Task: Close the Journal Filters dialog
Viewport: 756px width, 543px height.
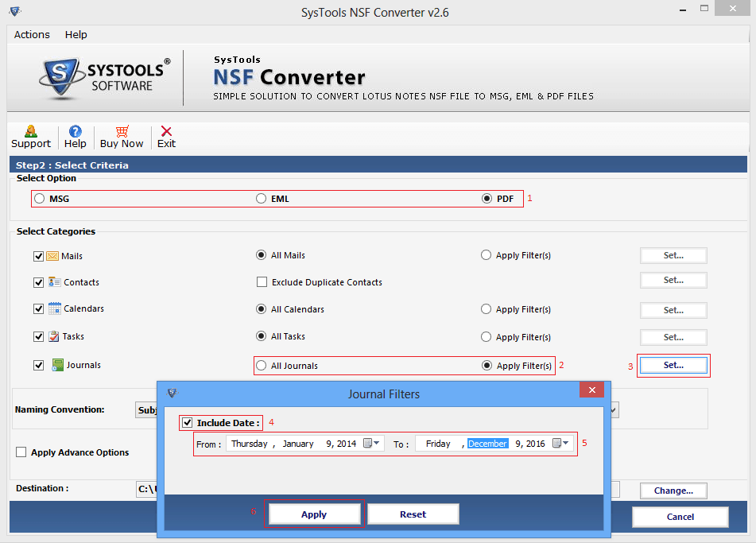Action: [592, 390]
